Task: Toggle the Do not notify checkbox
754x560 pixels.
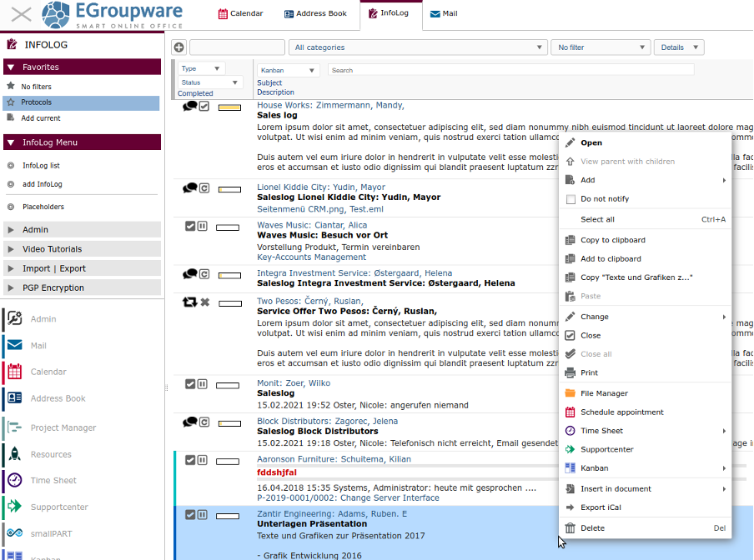Action: (571, 199)
